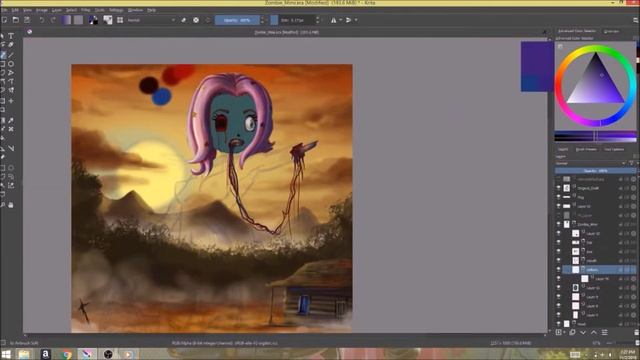Select the Ellipse shape tool
Viewport: 640px width, 360px height.
point(11,64)
